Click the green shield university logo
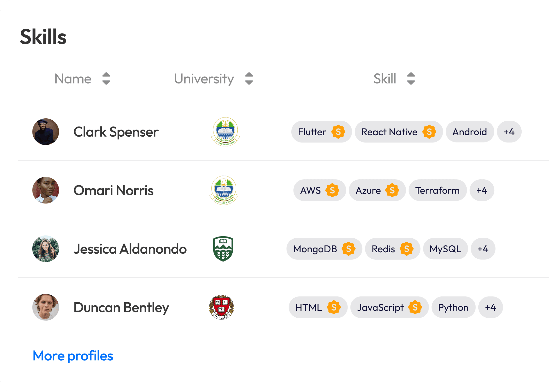The width and height of the screenshot is (549, 392). [x=223, y=249]
